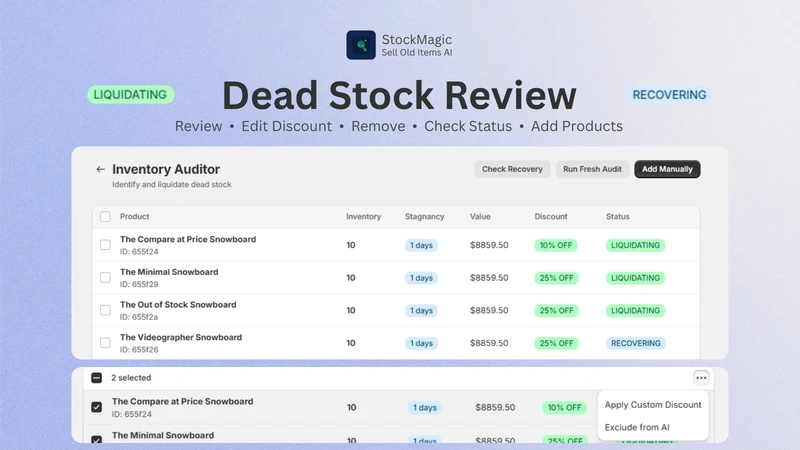Check The Out of Stock Snowboard checkbox
Viewport: 800px width, 450px height.
click(105, 310)
